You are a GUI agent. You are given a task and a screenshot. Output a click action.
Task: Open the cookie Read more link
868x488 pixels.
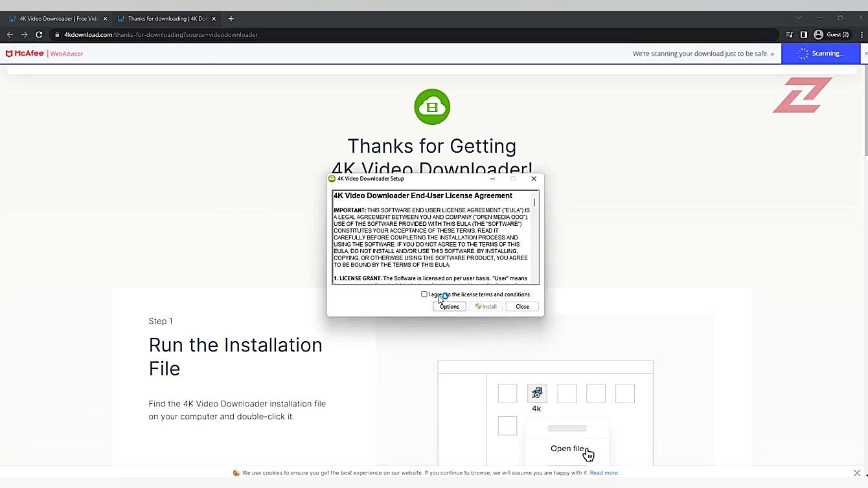pyautogui.click(x=604, y=473)
